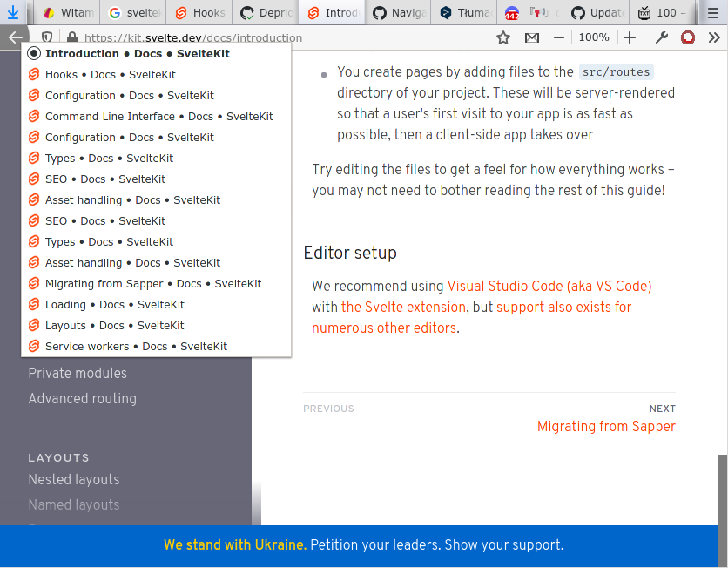Switch to the Google svelte search tab
The image size is (728, 568).
[x=133, y=13]
